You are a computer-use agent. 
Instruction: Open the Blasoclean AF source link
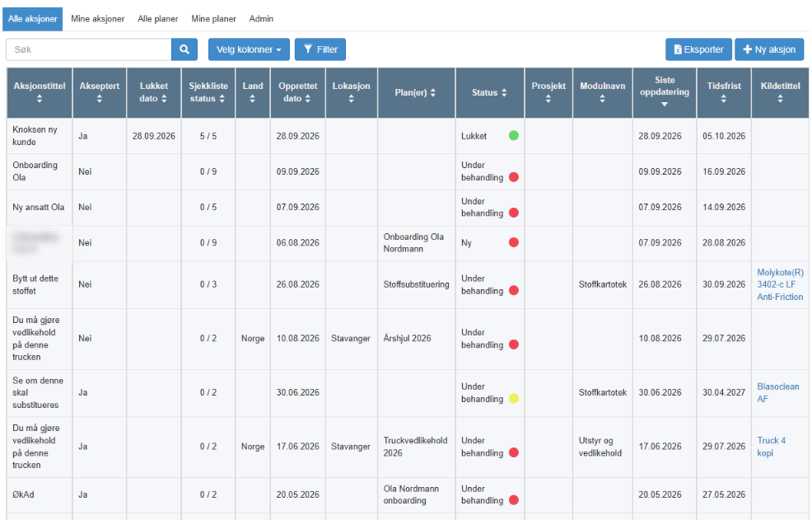pos(777,393)
